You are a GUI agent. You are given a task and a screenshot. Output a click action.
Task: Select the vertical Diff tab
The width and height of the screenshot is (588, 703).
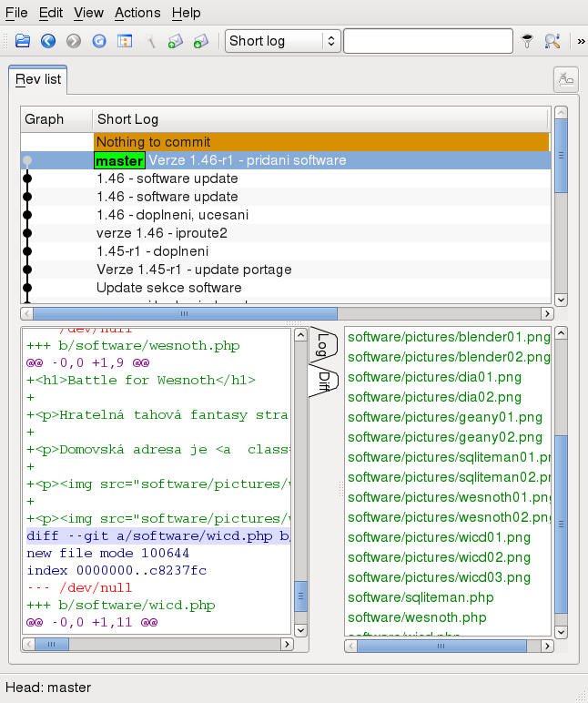click(x=323, y=382)
